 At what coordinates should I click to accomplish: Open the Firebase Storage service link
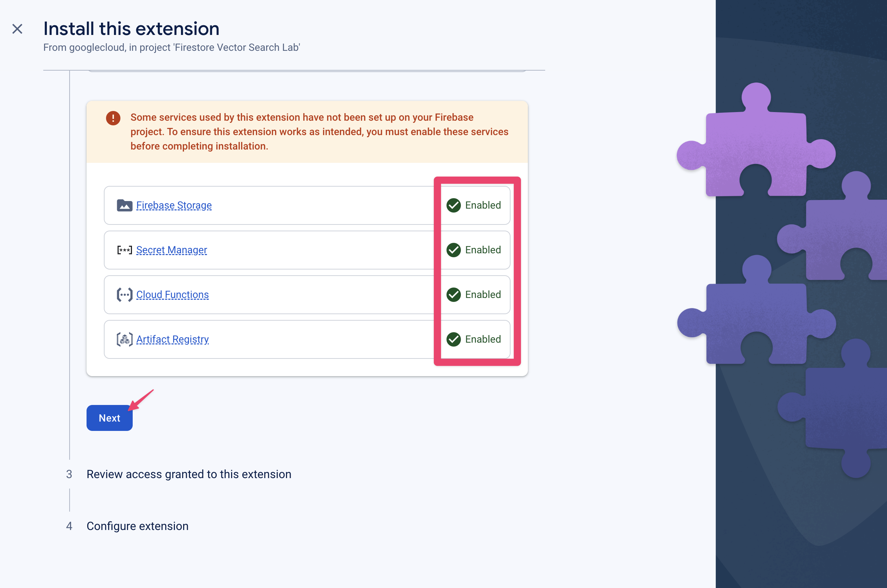(x=173, y=205)
